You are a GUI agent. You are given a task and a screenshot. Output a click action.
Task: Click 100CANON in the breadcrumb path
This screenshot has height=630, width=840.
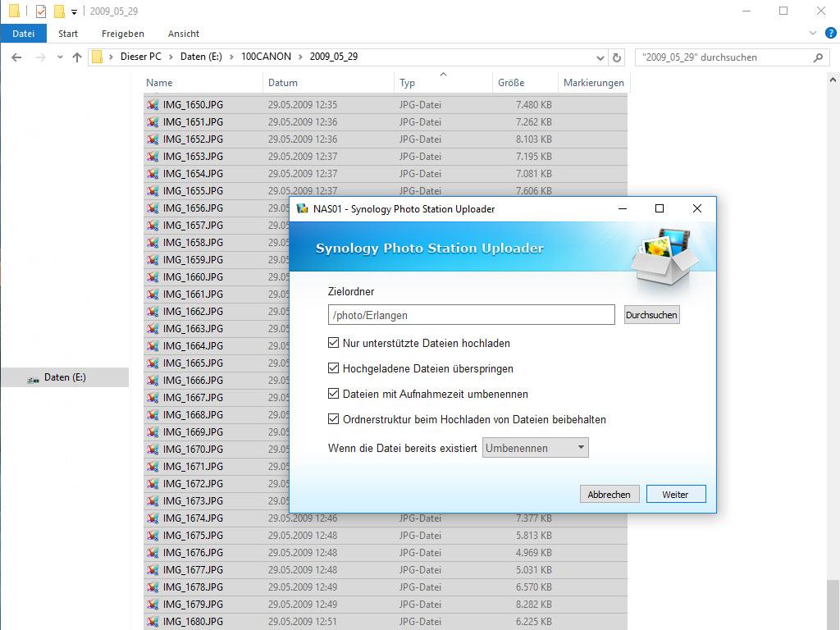[267, 57]
